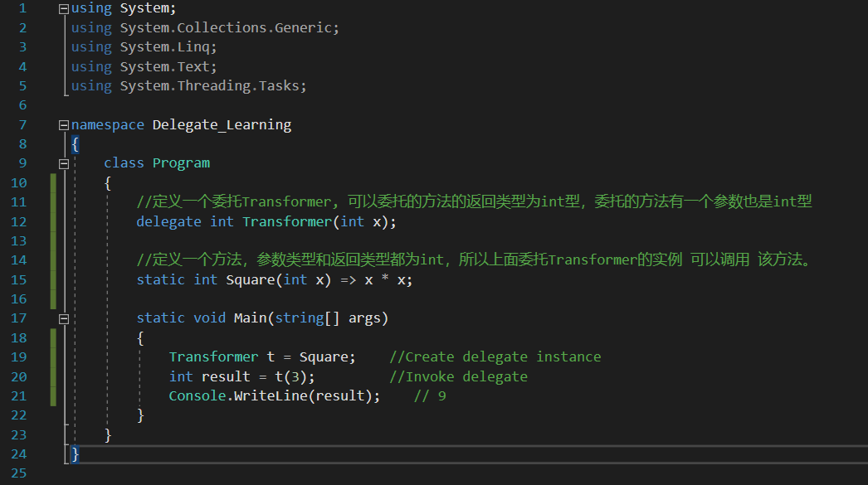Click line number 25 in the gutter
The height and width of the screenshot is (485, 868).
tap(19, 473)
